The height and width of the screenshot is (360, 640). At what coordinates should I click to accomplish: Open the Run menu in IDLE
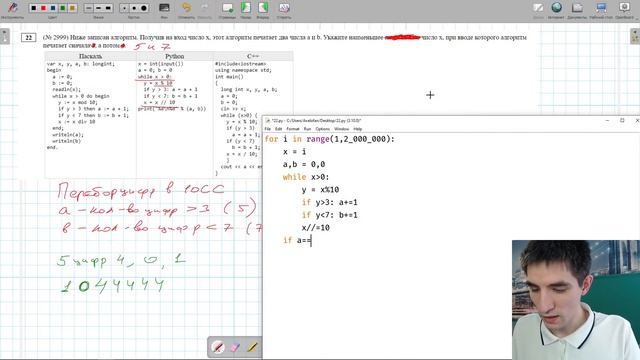pyautogui.click(x=307, y=129)
